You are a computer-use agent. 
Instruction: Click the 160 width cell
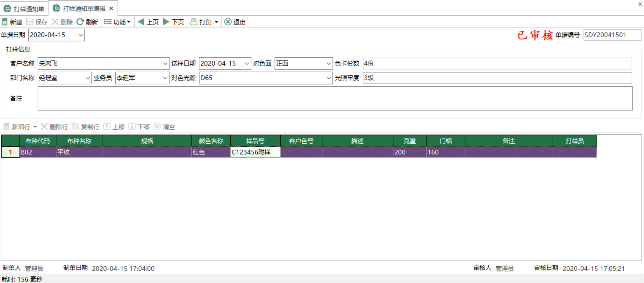446,152
